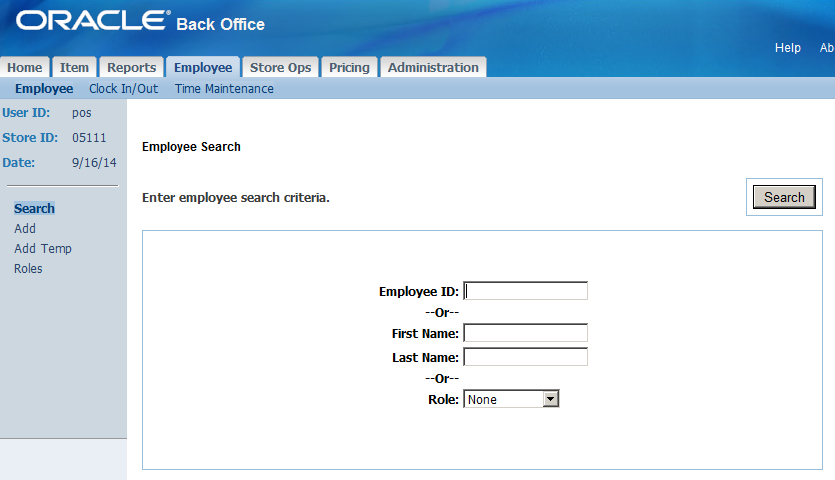Open Clock In/Out submenu
Screen dimensions: 835x480
pos(124,88)
